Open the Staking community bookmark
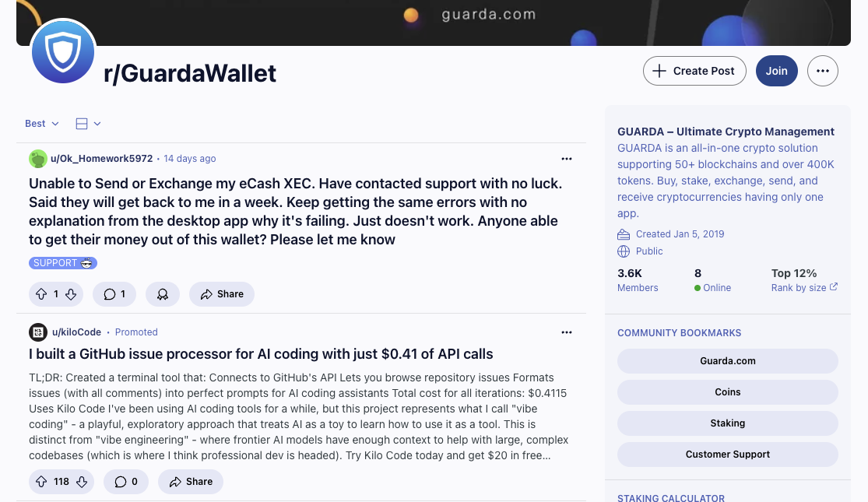The image size is (868, 502). [727, 423]
